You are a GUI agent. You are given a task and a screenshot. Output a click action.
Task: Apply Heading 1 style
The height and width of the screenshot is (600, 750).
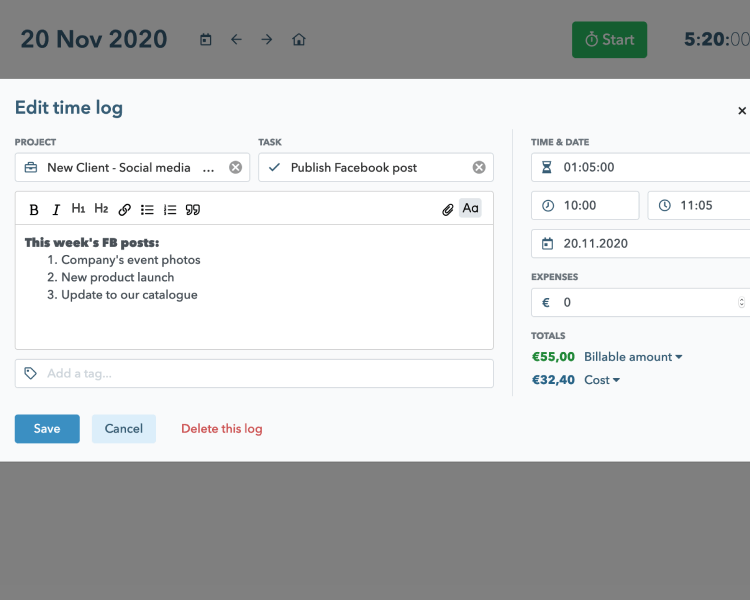78,209
